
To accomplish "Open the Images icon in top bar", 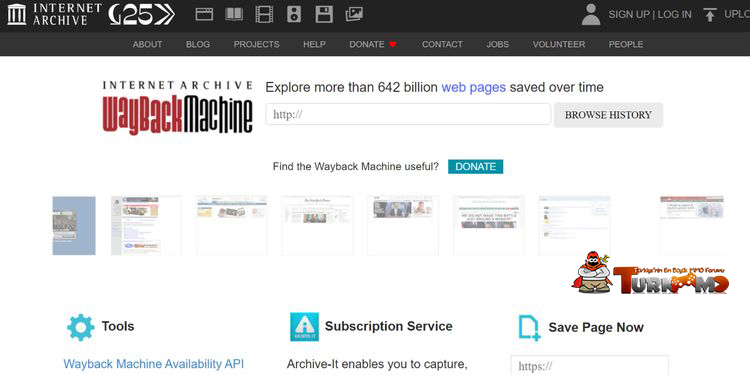I will [x=354, y=14].
